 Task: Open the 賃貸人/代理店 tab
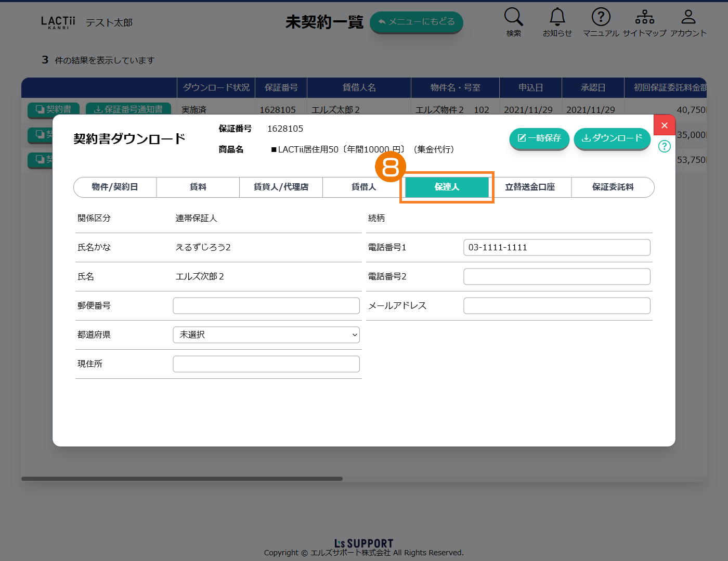pos(281,187)
